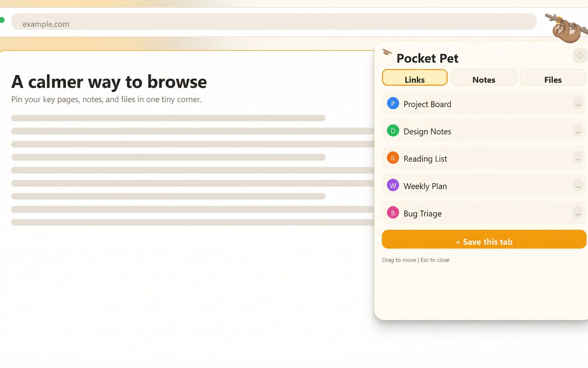This screenshot has width=588, height=368.
Task: Click the green status dot beside the address bar
Action: [x=3, y=20]
